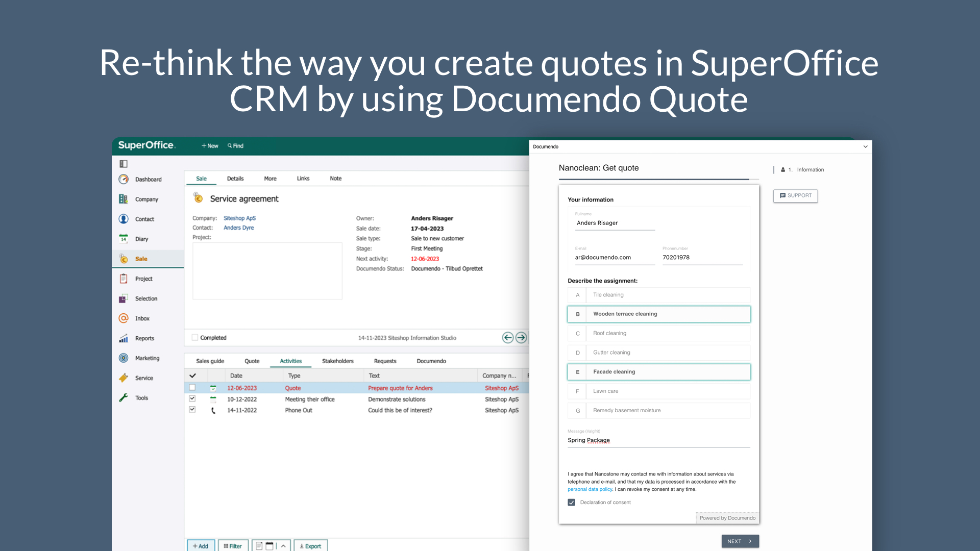Switch to the Details tab
The width and height of the screenshot is (980, 551).
coord(235,179)
